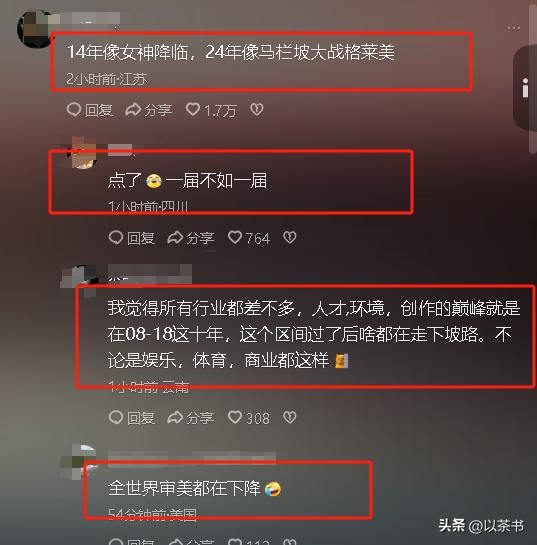Open the avatar of the 云南 commenter
The width and height of the screenshot is (537, 545).
[x=79, y=278]
